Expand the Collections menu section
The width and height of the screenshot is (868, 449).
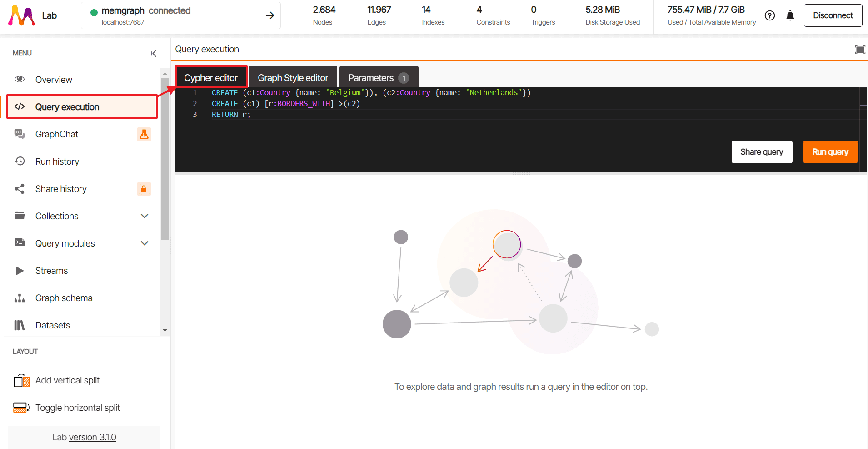(145, 216)
